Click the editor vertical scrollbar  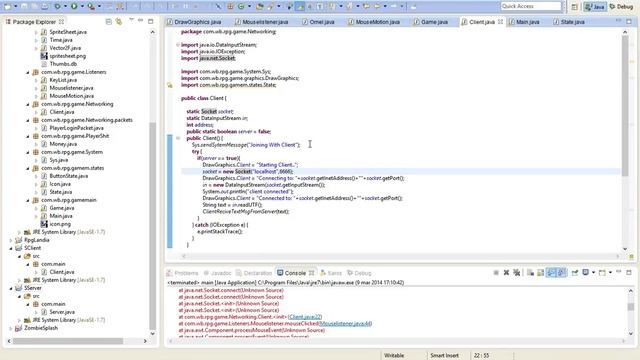(625, 106)
